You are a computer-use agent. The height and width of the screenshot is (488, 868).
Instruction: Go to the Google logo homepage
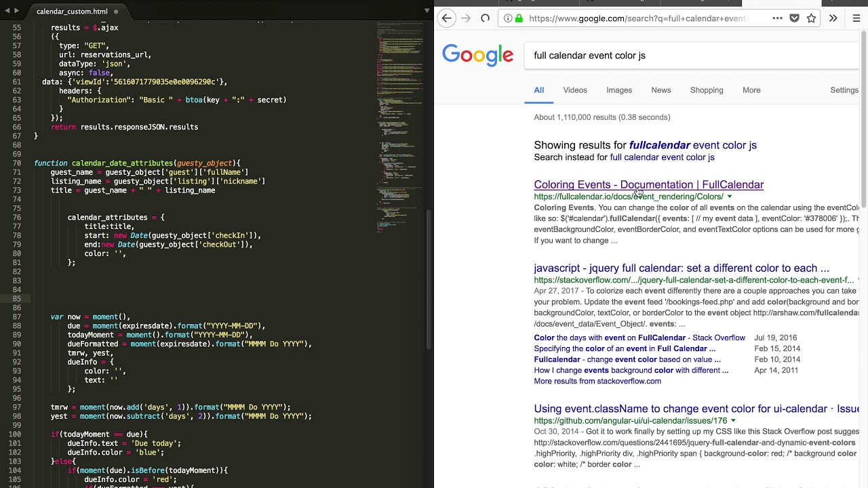click(x=478, y=56)
